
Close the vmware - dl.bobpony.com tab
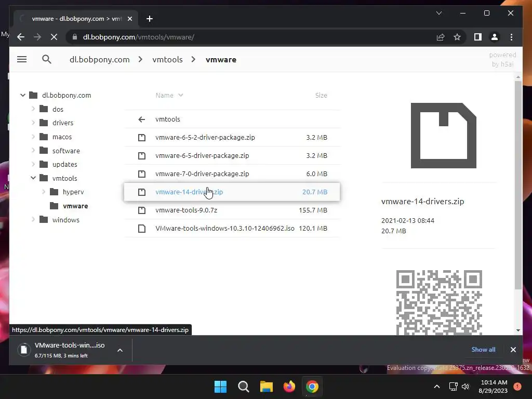tap(129, 19)
